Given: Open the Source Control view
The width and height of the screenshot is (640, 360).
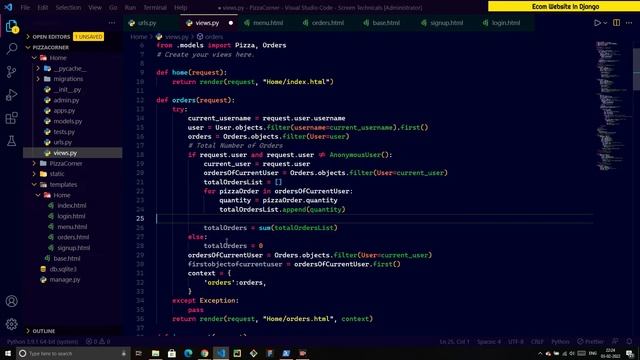Looking at the screenshot, I should pos(11,72).
